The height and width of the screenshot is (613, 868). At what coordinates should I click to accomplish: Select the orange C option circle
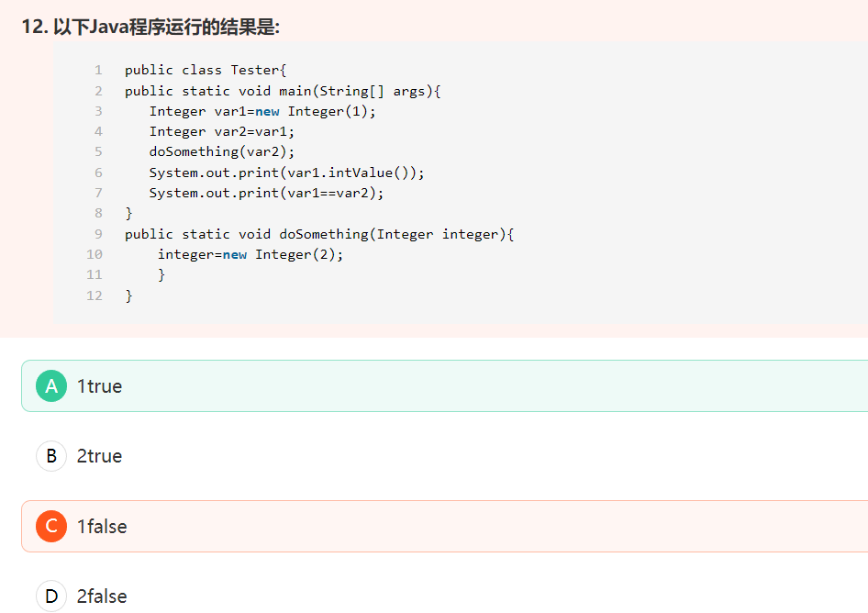click(x=51, y=527)
